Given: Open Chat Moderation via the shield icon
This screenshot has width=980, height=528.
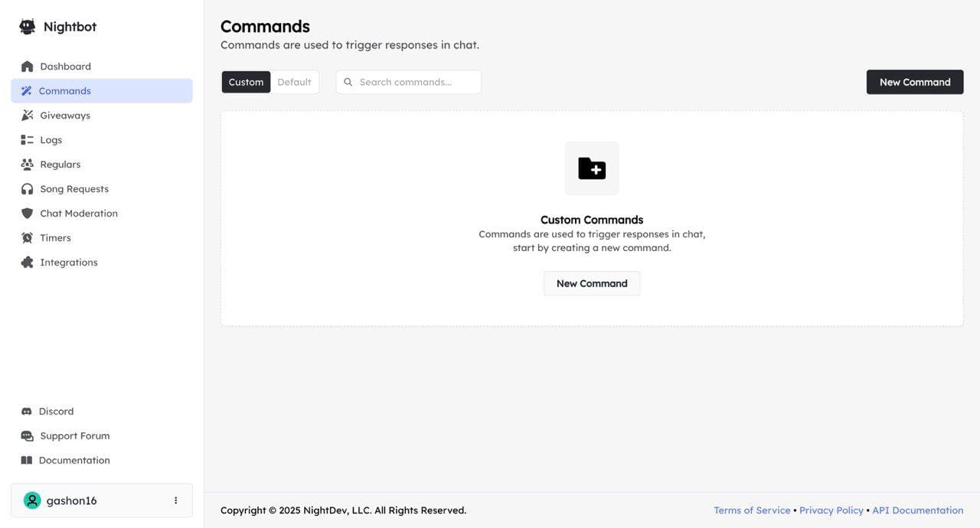Looking at the screenshot, I should (28, 213).
